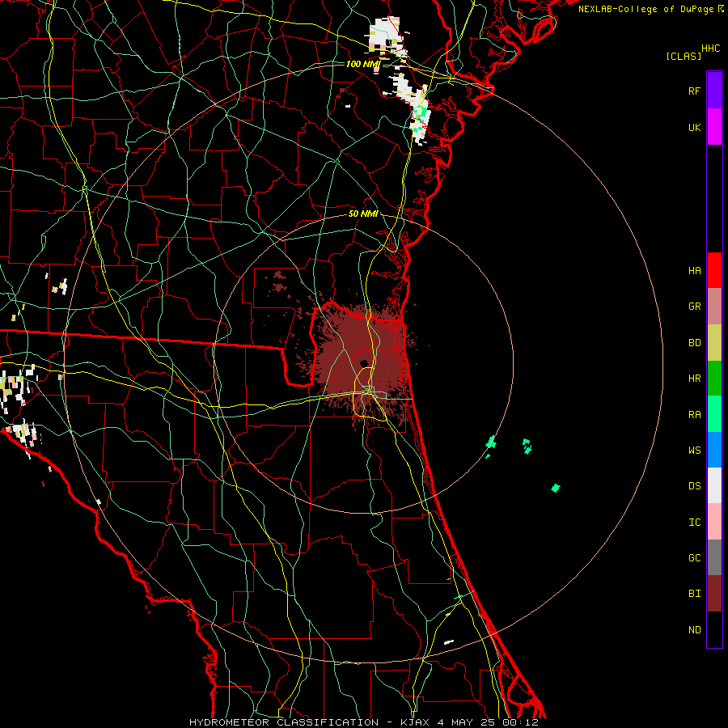Select the BD yellow legend swatch
The width and height of the screenshot is (728, 728).
(x=714, y=343)
